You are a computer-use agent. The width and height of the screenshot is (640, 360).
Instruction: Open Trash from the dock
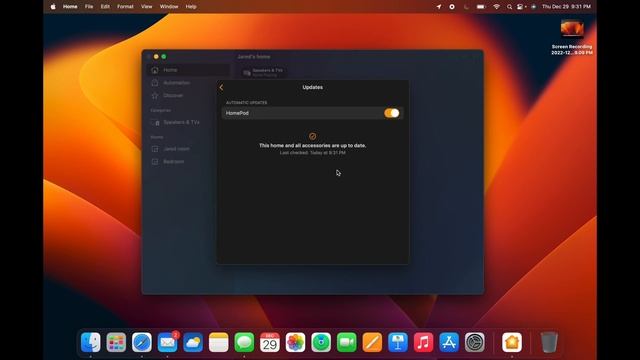click(549, 342)
